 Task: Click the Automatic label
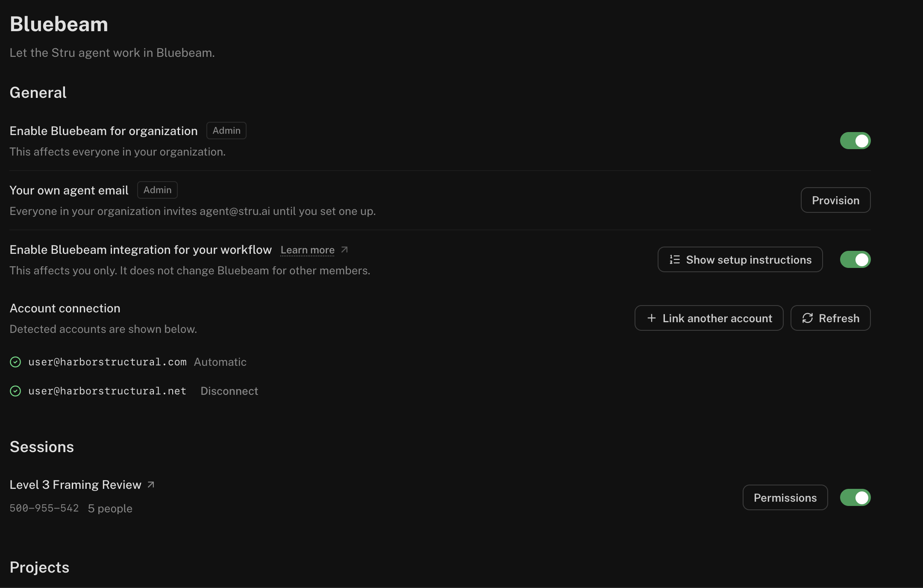(x=220, y=362)
